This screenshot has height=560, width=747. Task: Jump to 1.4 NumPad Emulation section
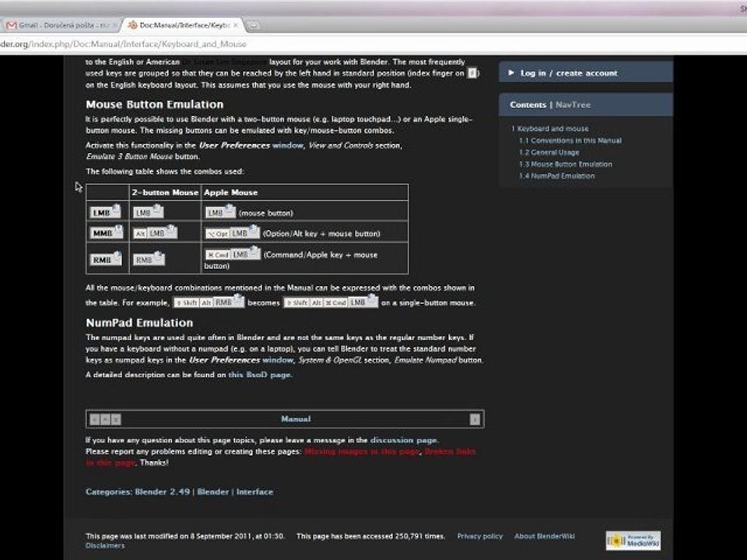point(556,177)
